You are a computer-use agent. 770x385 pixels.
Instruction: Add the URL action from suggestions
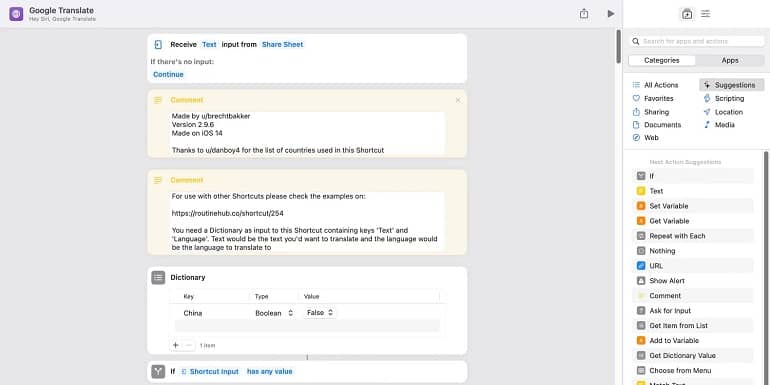coord(692,266)
